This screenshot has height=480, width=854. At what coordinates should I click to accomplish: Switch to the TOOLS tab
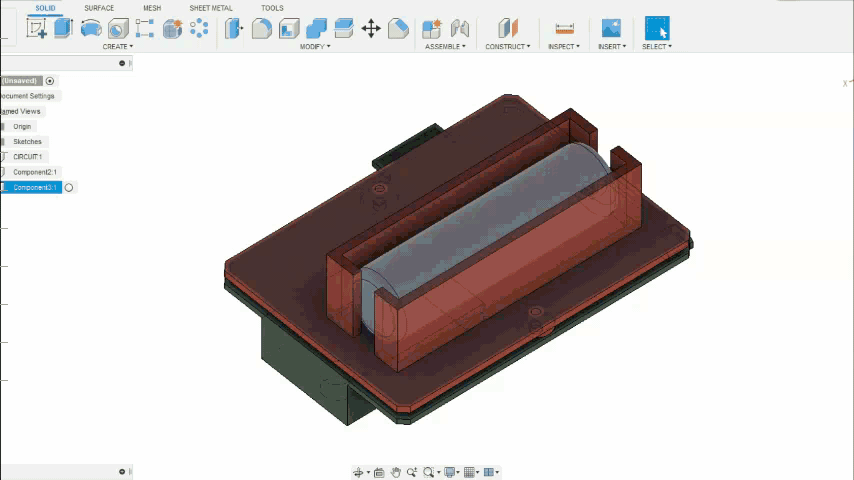click(272, 8)
